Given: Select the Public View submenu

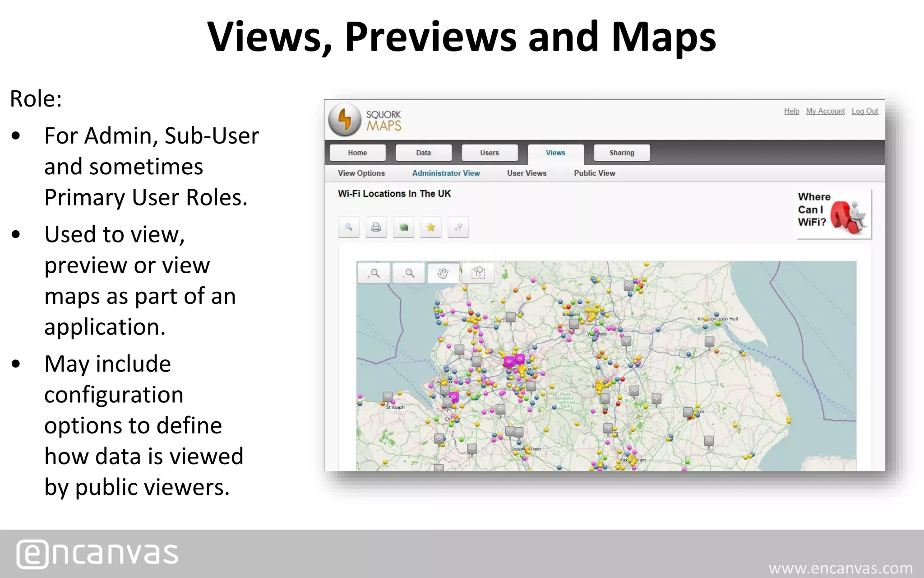Looking at the screenshot, I should point(594,173).
